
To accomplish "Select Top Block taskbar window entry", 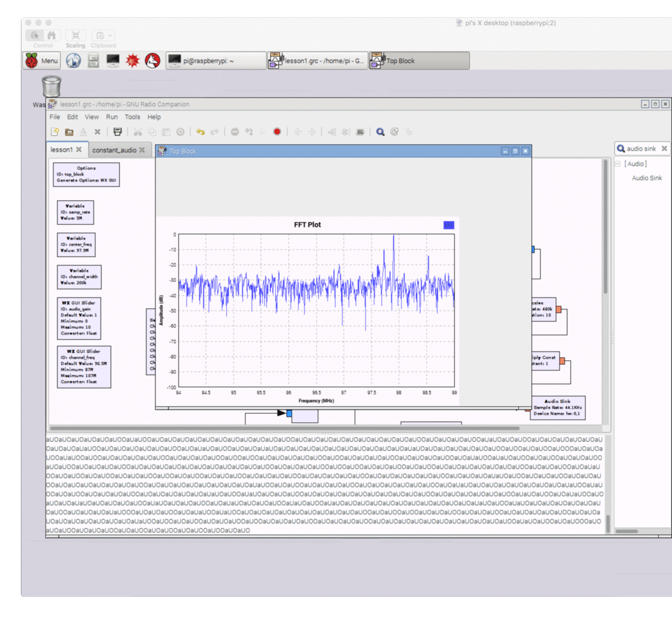I will tap(419, 61).
